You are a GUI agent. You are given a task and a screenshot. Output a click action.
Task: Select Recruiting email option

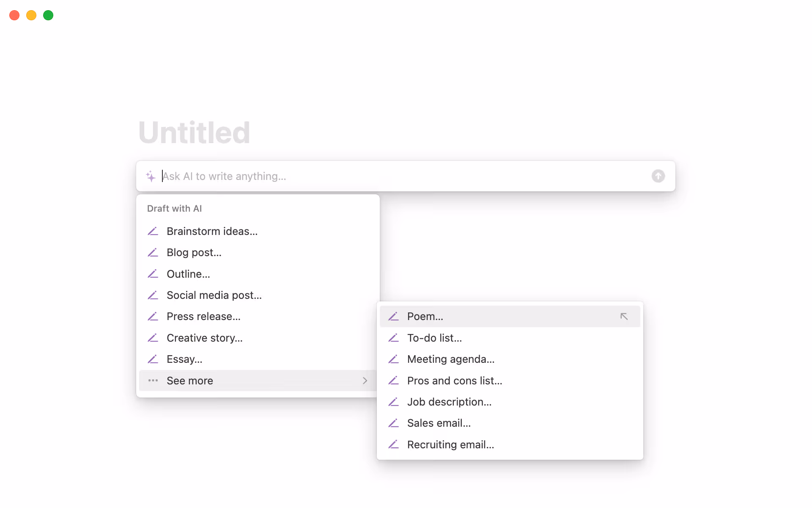coord(510,444)
